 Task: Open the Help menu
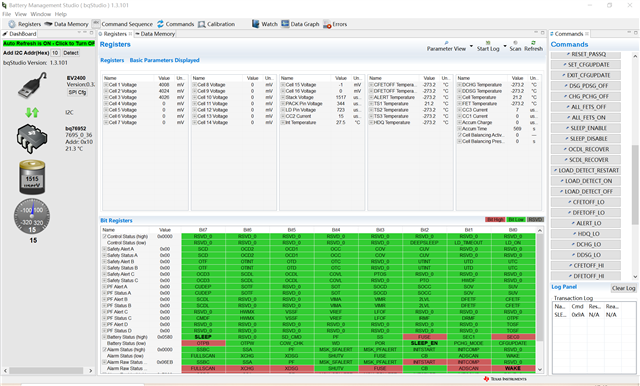[x=60, y=14]
